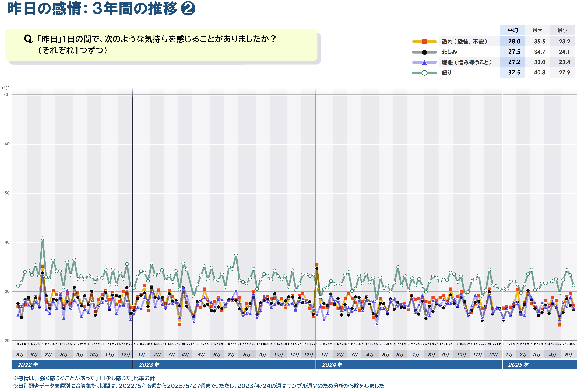Click the maximum value 35.5
579x392 pixels.
539,41
